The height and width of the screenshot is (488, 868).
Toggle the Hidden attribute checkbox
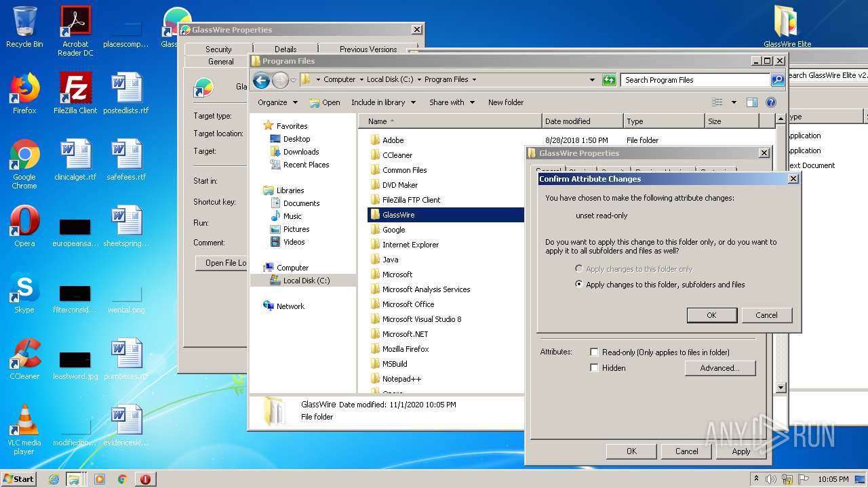coord(594,368)
